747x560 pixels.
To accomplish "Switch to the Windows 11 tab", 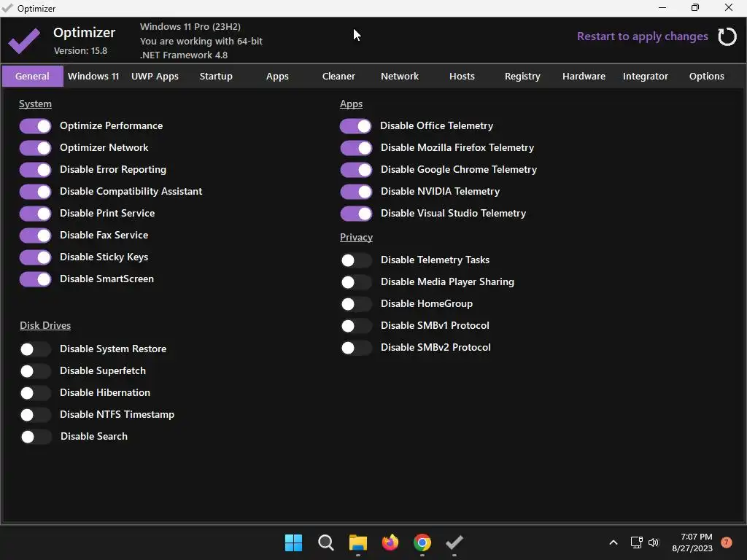I will (93, 76).
